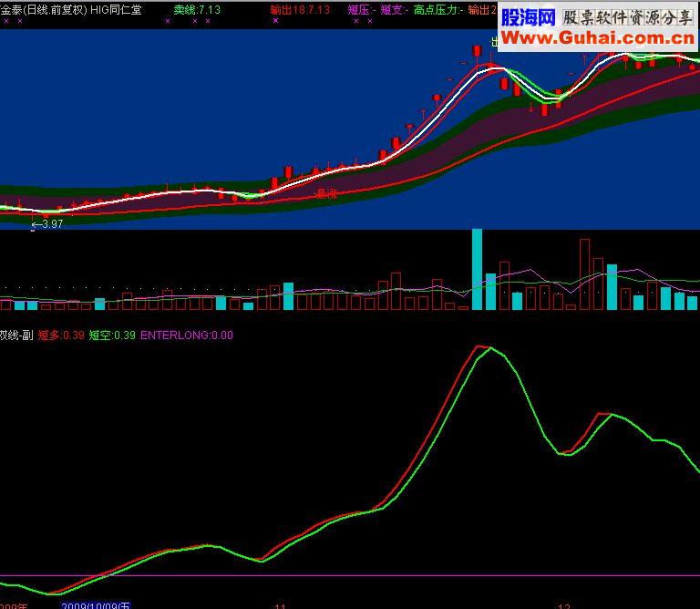The width and height of the screenshot is (700, 609).
Task: Click the red 输出18:7.13 indicator label
Action: click(300, 9)
